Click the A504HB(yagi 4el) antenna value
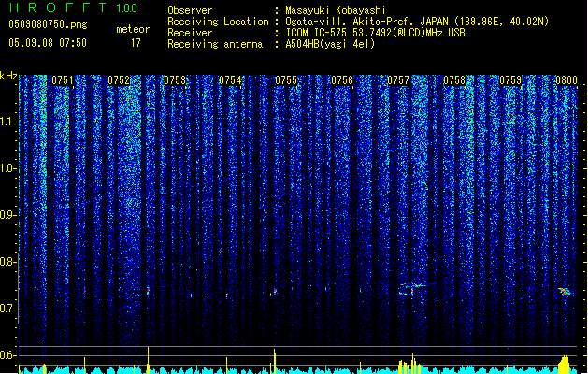The height and width of the screenshot is (374, 588). pos(330,44)
